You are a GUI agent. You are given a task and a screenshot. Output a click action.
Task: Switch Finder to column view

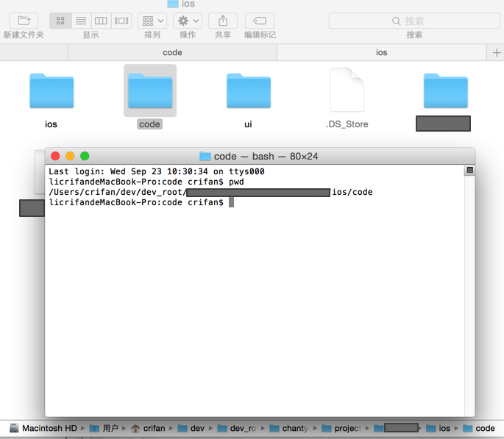coord(101,21)
